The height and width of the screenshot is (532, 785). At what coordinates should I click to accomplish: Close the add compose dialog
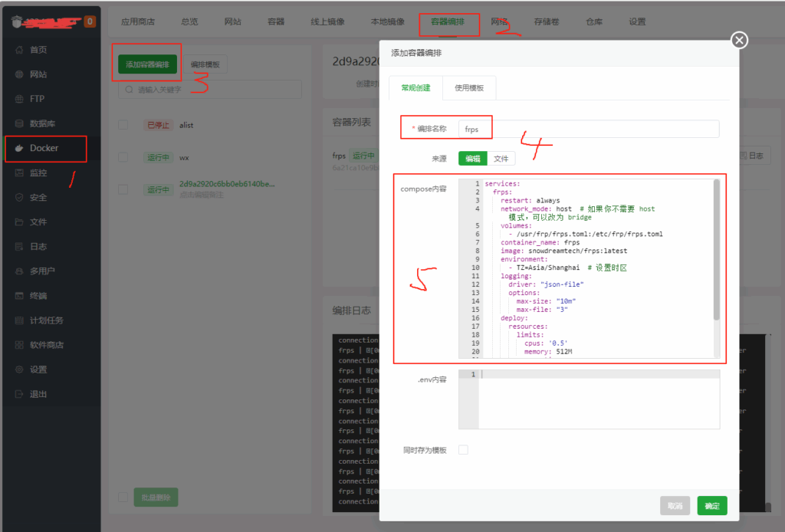[739, 41]
